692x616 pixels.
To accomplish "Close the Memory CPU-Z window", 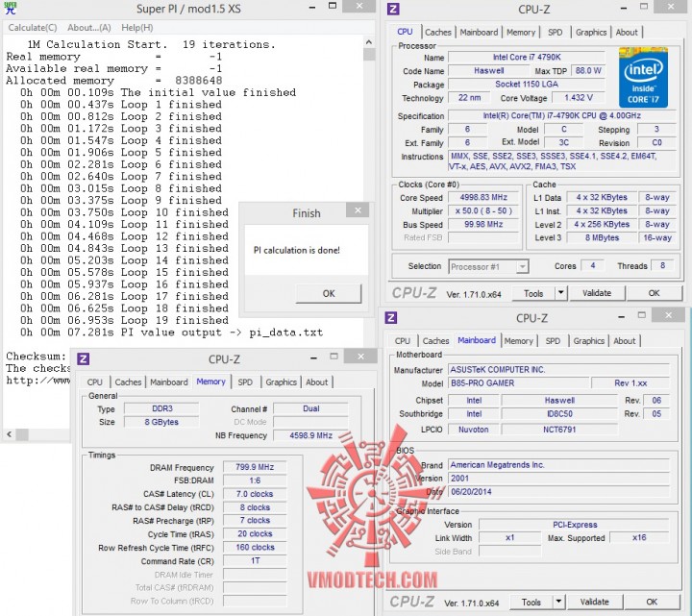I will point(360,357).
